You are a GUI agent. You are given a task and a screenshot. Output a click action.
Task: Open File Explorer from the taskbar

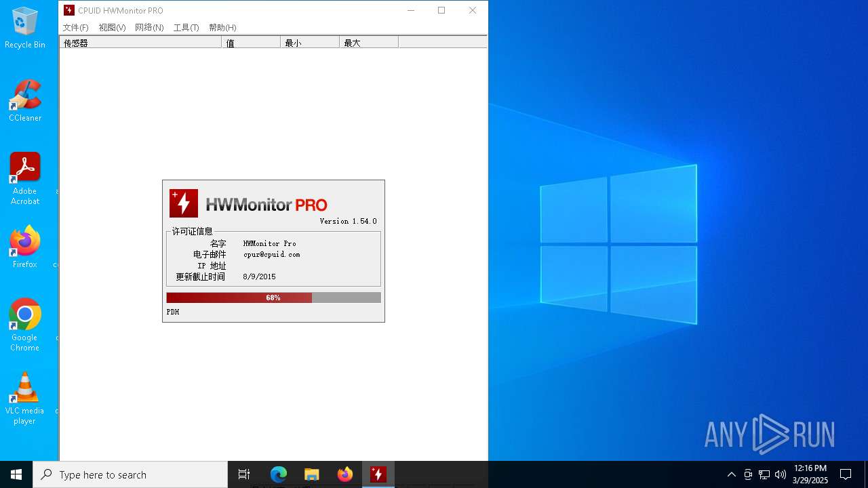pos(311,474)
